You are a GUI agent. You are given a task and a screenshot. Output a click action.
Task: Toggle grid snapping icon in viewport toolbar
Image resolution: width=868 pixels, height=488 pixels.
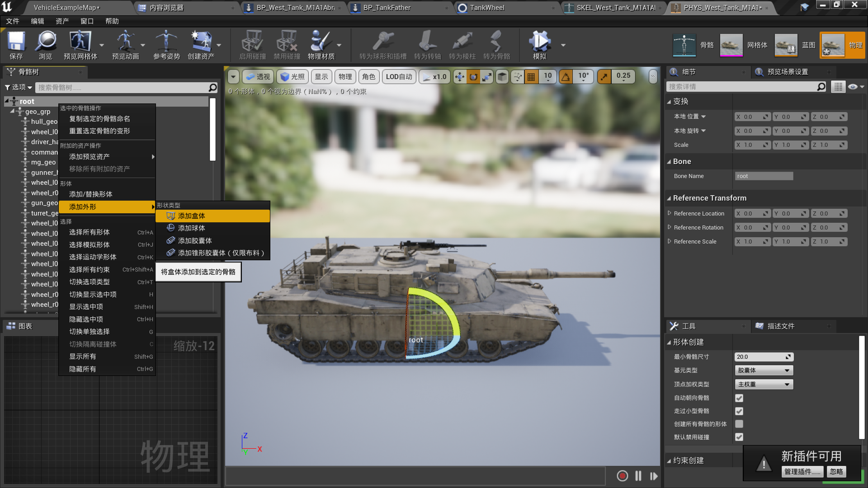point(531,77)
